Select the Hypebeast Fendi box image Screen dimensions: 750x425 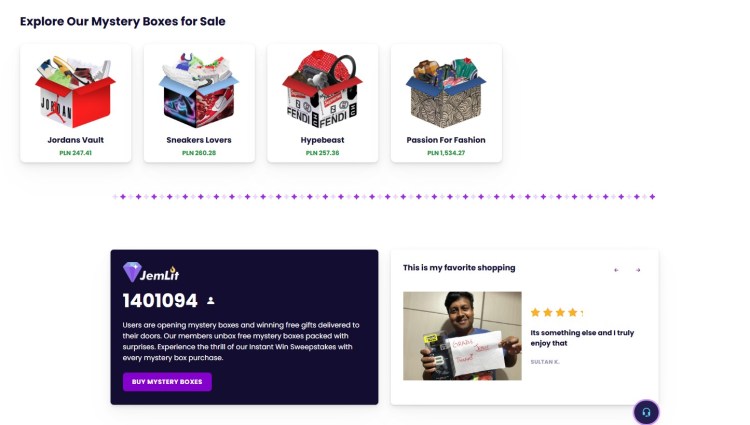[322, 90]
